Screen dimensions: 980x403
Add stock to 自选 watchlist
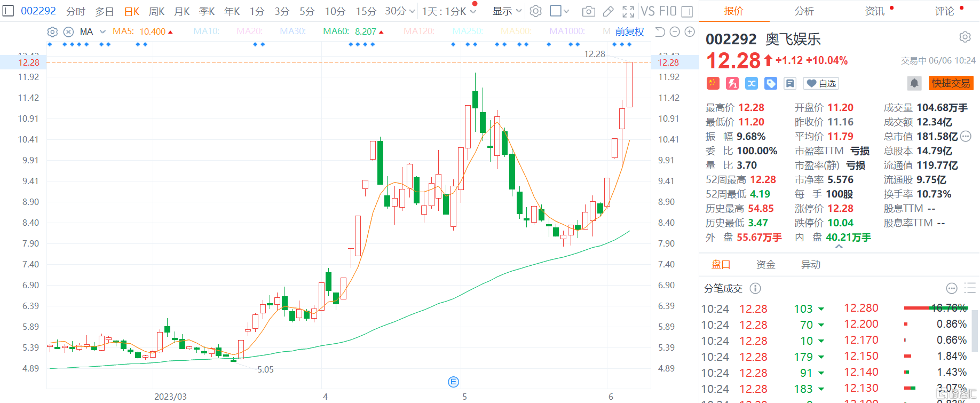pyautogui.click(x=821, y=83)
